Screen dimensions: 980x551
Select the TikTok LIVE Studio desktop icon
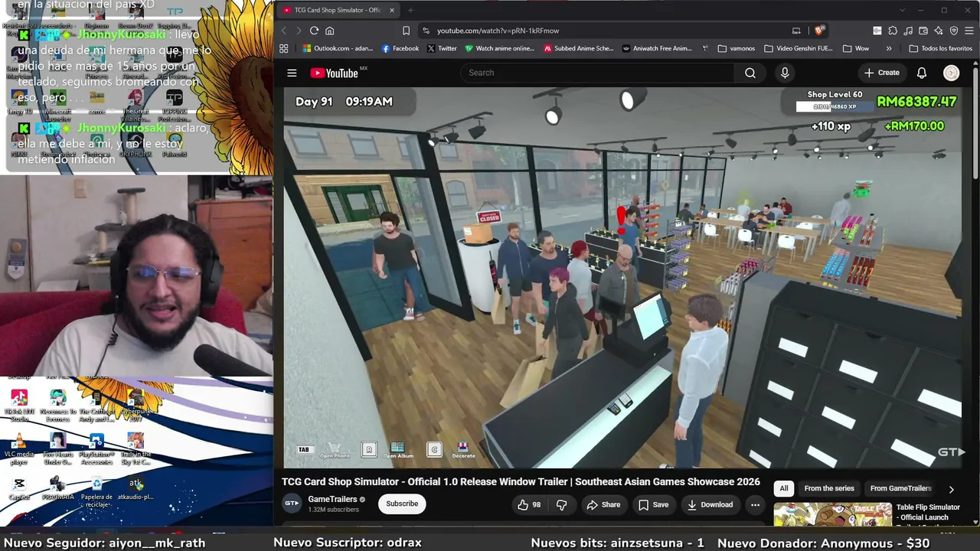pyautogui.click(x=19, y=406)
